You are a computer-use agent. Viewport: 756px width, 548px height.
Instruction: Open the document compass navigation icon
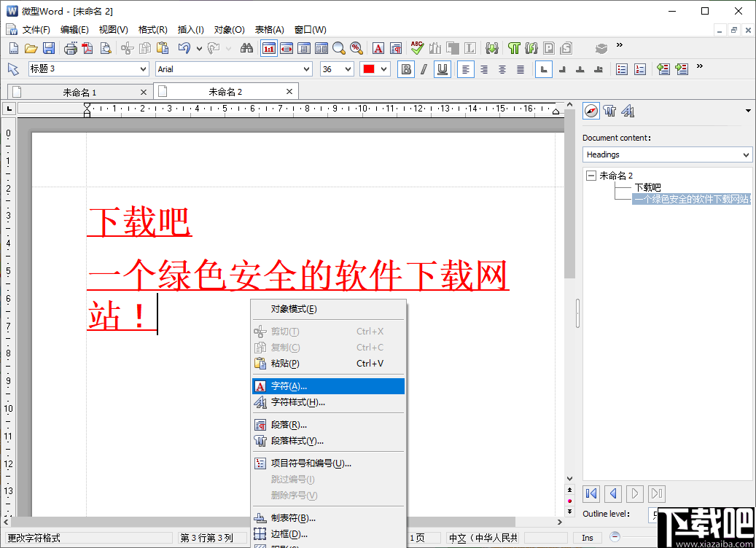(591, 110)
